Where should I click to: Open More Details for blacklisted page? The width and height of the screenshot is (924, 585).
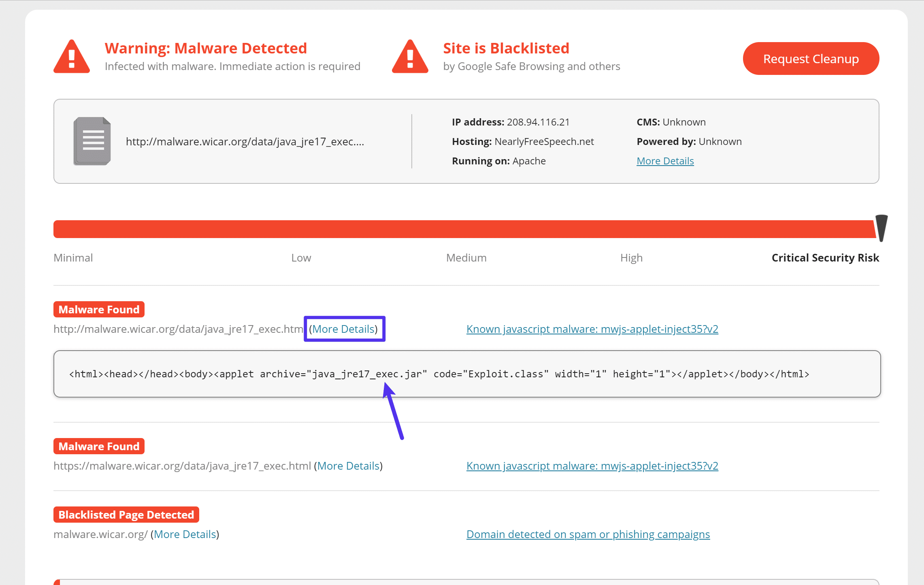[185, 534]
